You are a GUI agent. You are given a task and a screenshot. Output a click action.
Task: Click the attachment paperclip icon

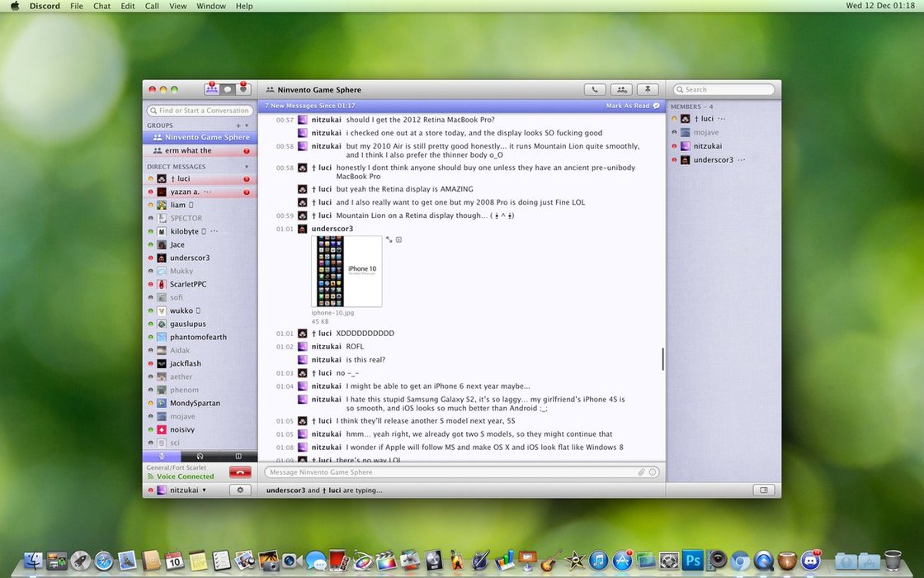[641, 472]
